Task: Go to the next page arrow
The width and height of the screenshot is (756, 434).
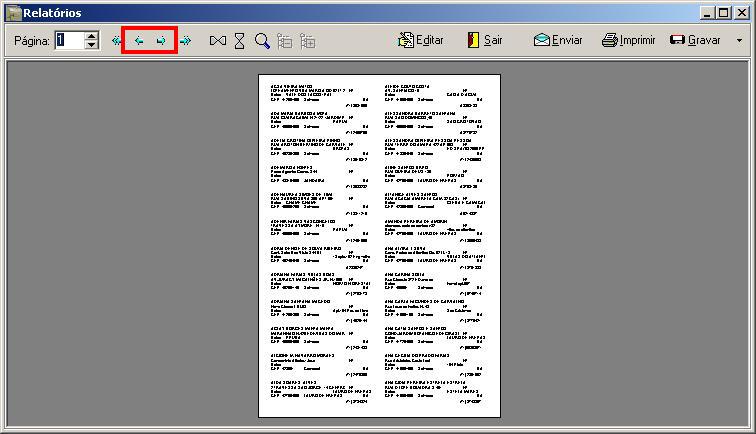Action: click(161, 41)
